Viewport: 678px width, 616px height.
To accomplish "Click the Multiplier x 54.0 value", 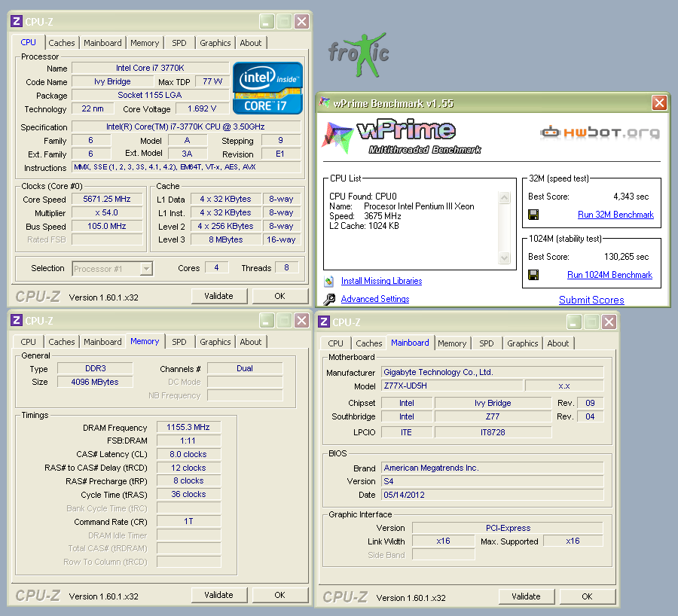I will 107,212.
